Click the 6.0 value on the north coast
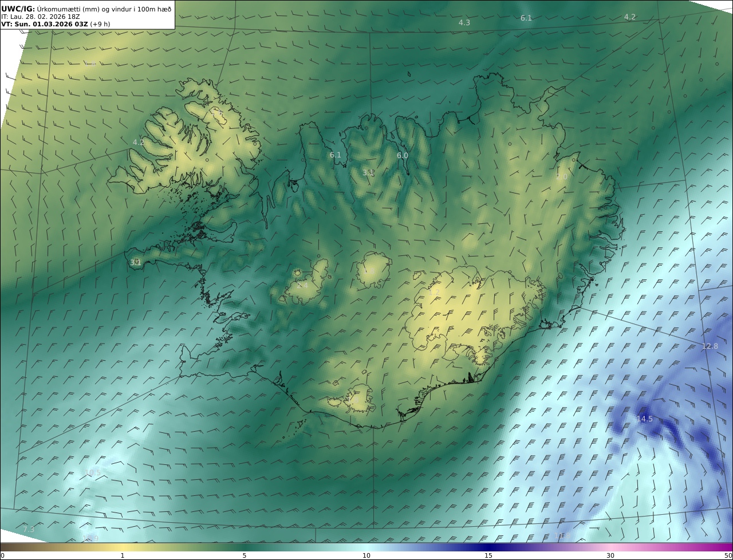 (x=403, y=155)
